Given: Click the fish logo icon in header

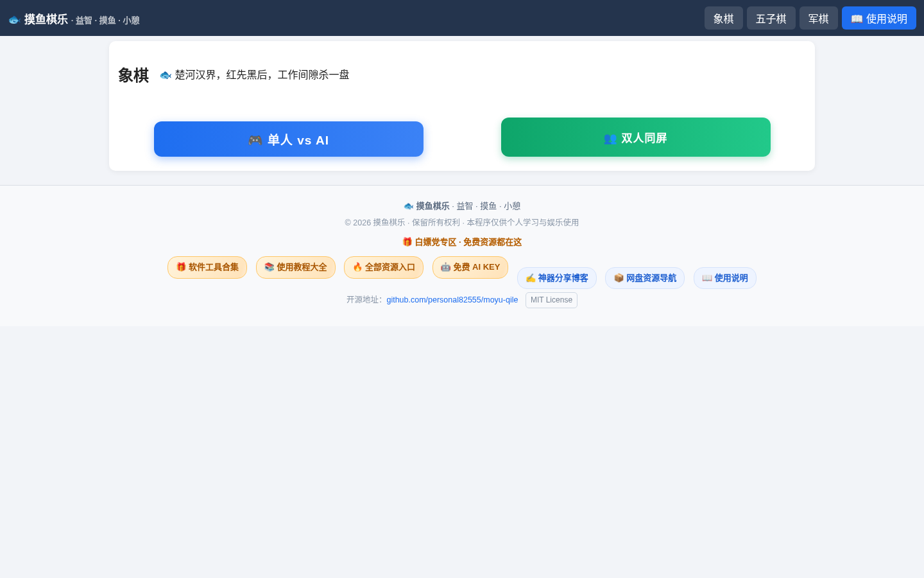Looking at the screenshot, I should (x=14, y=20).
